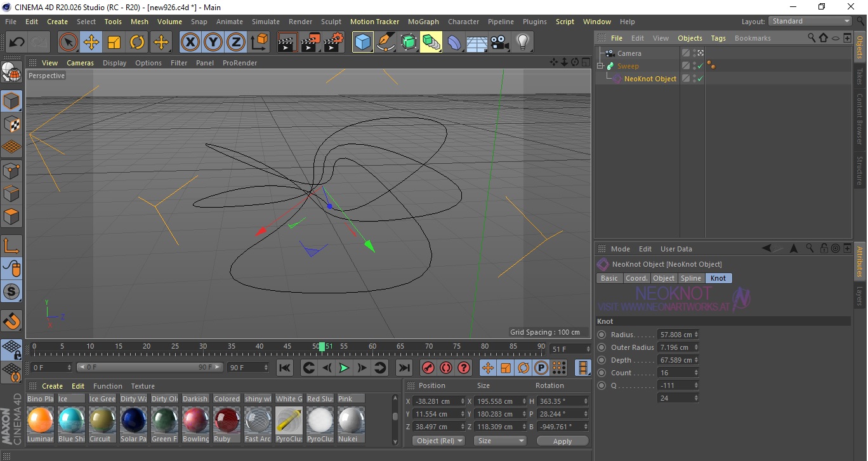The width and height of the screenshot is (868, 461).
Task: Click the Enable Axis icon
Action: pyautogui.click(x=11, y=245)
